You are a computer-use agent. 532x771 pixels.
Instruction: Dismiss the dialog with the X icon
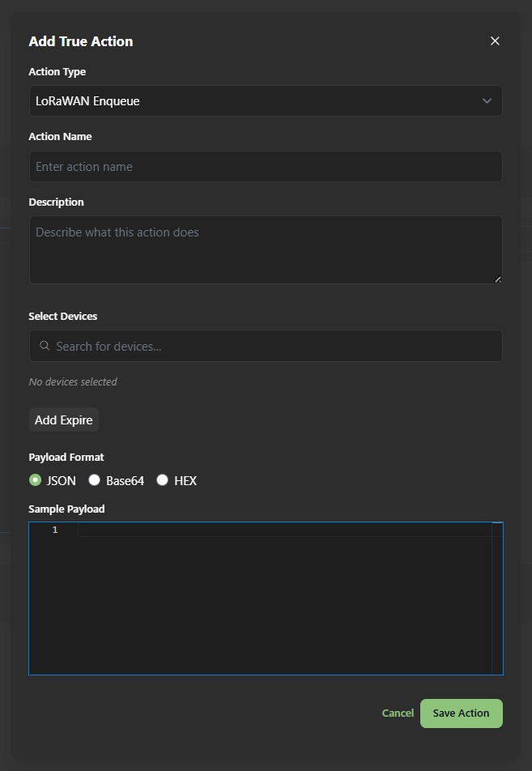click(x=495, y=40)
